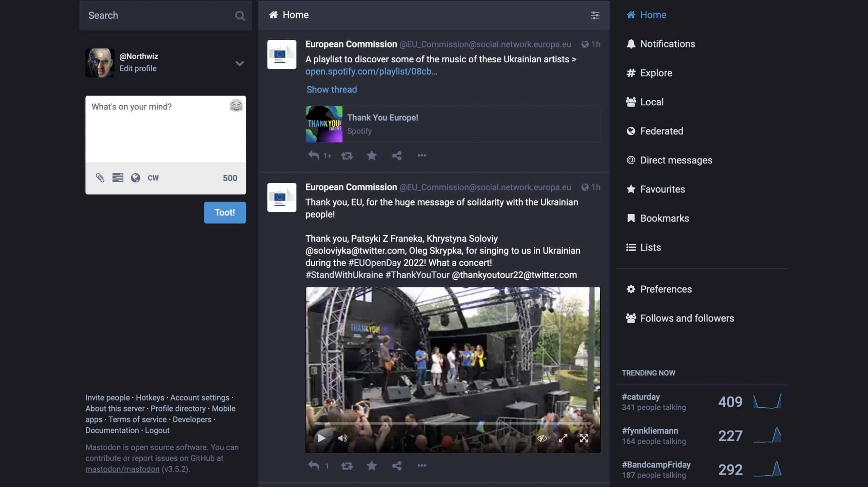Click the search magnifier icon
This screenshot has width=868, height=487.
(x=240, y=16)
